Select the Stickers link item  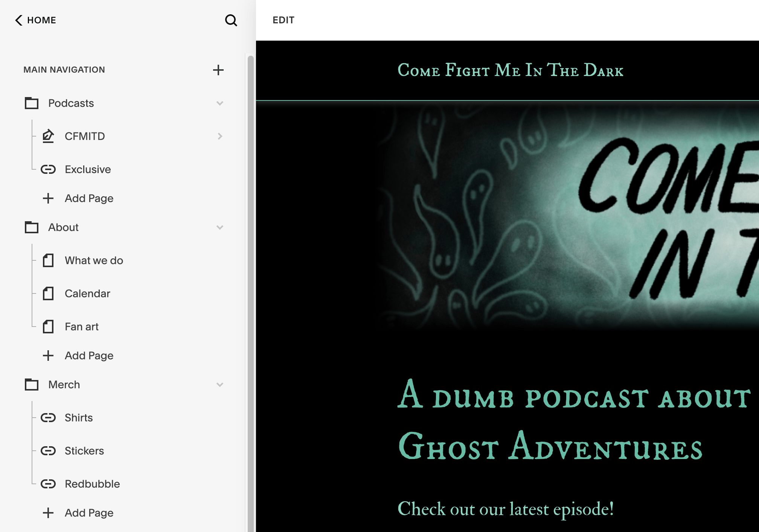(84, 451)
